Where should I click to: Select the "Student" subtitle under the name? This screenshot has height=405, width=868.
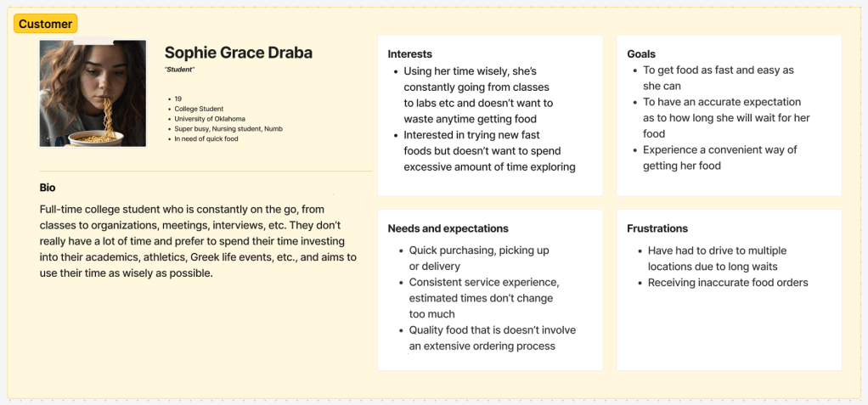point(180,70)
